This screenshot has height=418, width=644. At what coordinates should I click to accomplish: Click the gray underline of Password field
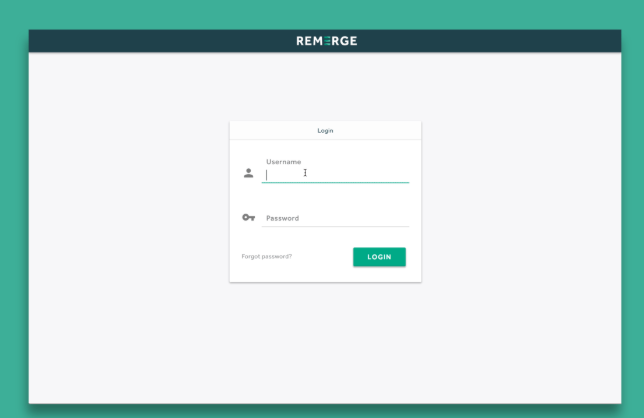coord(335,227)
